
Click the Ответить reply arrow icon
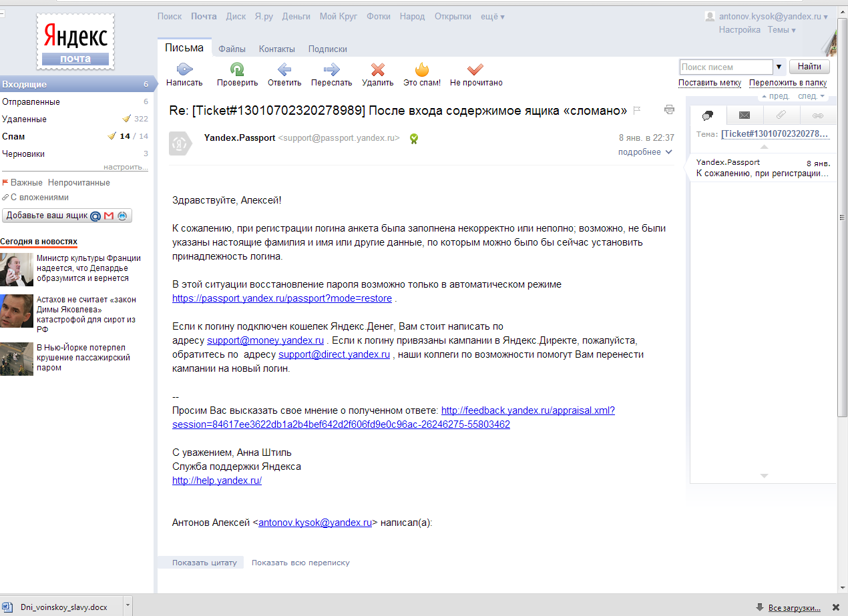pyautogui.click(x=284, y=69)
